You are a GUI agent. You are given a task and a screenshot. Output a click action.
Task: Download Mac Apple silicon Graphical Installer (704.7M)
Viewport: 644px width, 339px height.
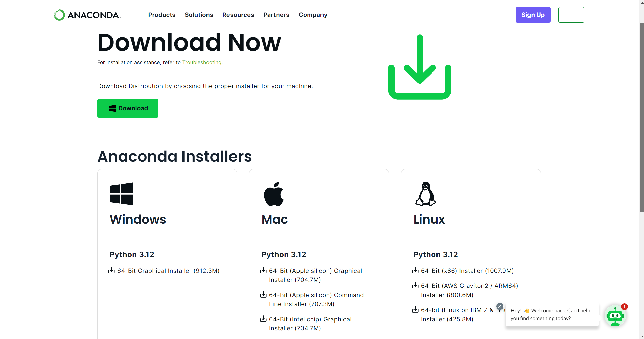click(x=315, y=275)
